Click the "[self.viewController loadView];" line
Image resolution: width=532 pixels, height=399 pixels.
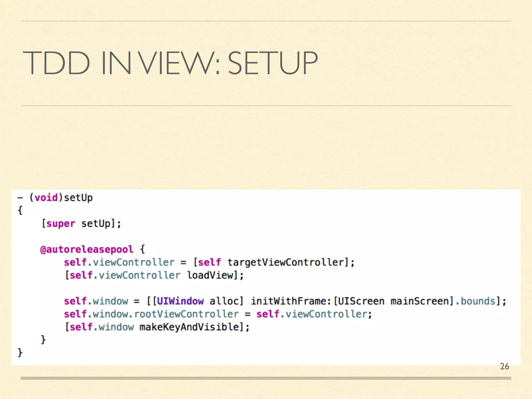point(154,275)
